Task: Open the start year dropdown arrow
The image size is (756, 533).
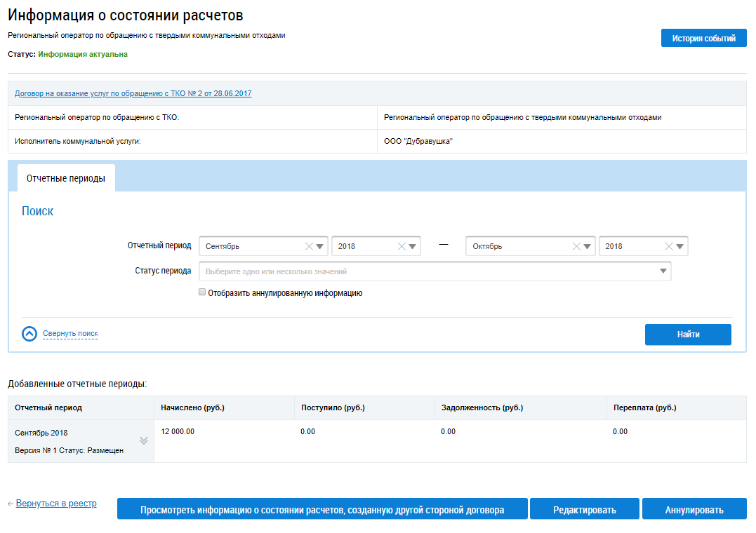Action: click(413, 246)
